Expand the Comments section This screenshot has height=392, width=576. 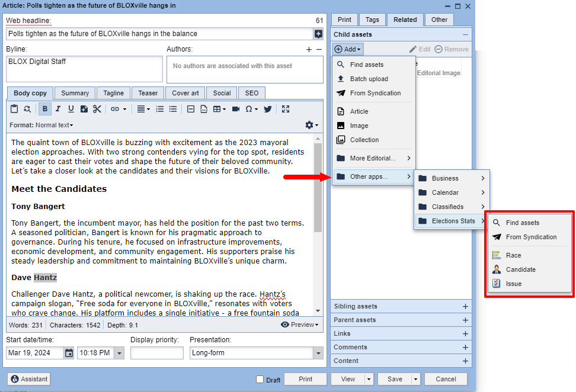point(465,347)
